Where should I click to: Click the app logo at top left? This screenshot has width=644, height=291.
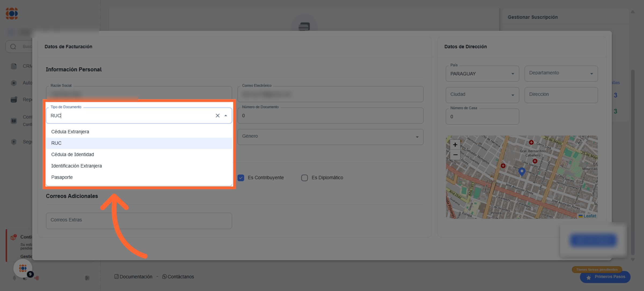[x=12, y=13]
